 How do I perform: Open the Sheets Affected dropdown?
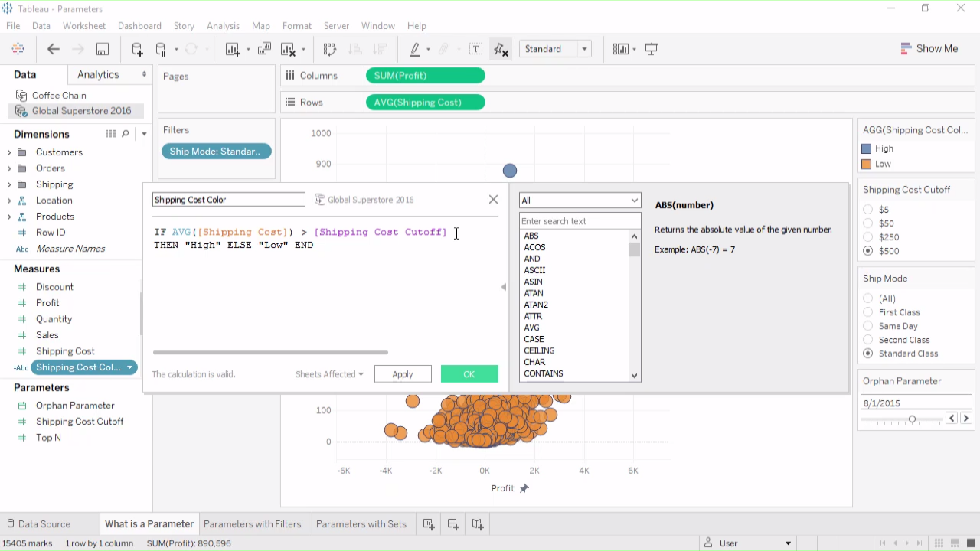pyautogui.click(x=329, y=374)
